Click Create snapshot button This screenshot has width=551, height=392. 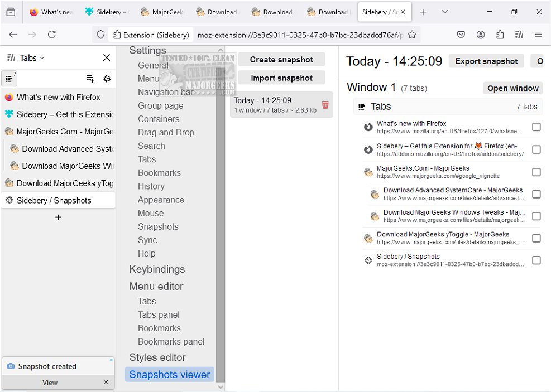(281, 60)
